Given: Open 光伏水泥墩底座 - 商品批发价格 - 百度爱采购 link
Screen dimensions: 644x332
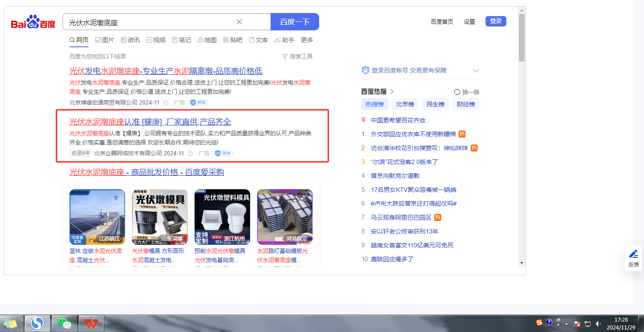Looking at the screenshot, I should [147, 172].
